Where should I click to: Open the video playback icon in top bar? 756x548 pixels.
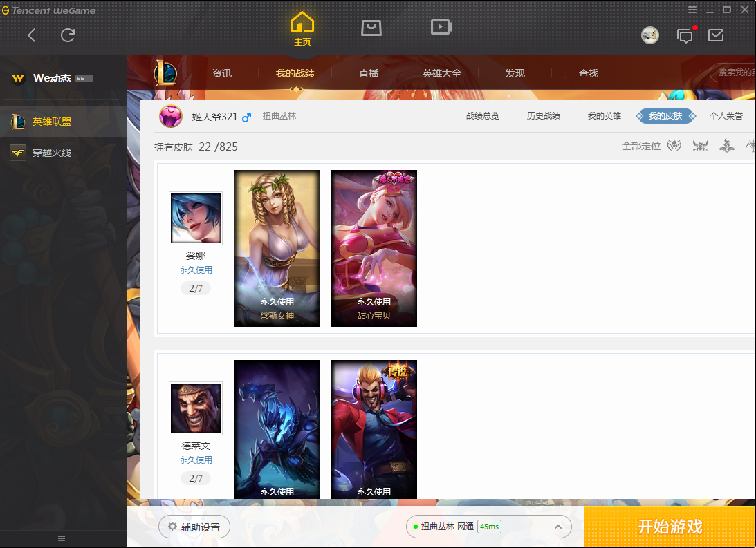[x=441, y=27]
